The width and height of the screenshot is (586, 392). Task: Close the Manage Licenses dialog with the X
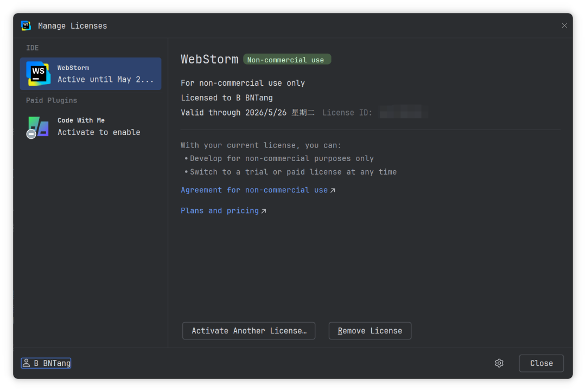[564, 25]
